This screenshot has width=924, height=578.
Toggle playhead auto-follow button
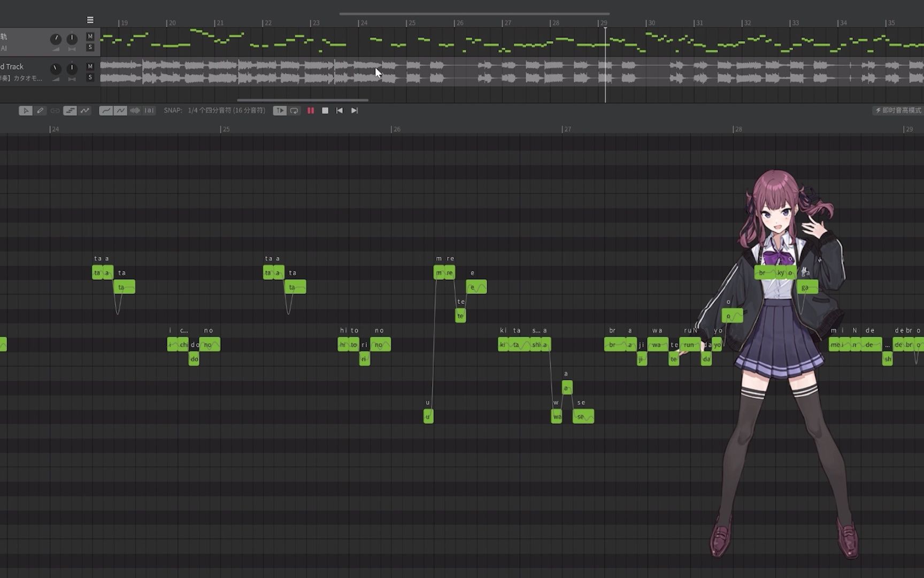click(280, 111)
